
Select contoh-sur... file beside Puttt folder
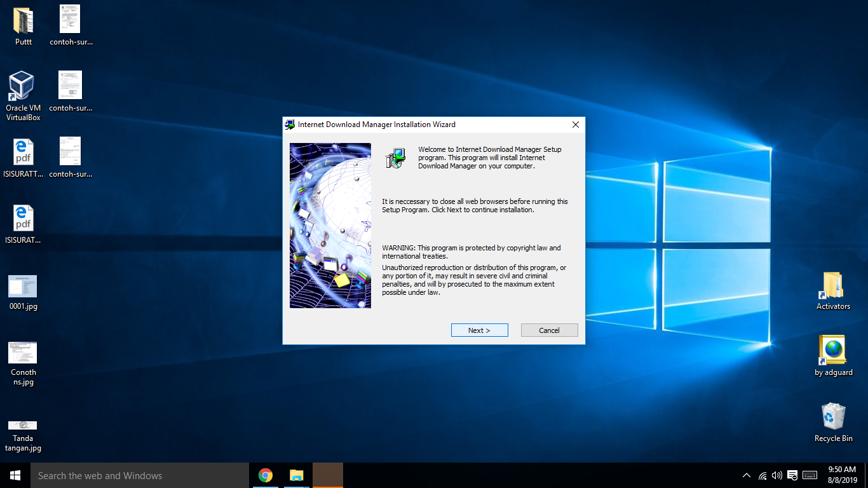[71, 26]
